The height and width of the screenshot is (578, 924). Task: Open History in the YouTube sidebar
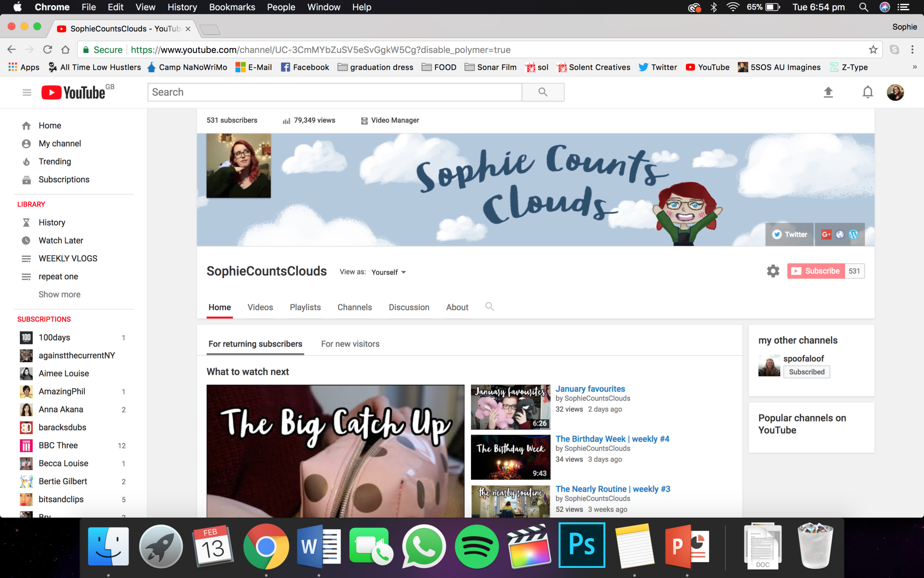click(x=51, y=223)
